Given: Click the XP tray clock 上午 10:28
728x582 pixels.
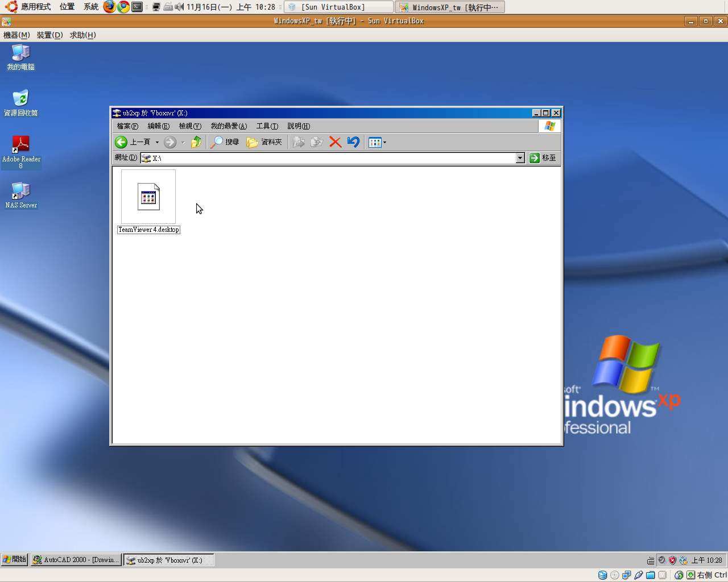Looking at the screenshot, I should [707, 560].
